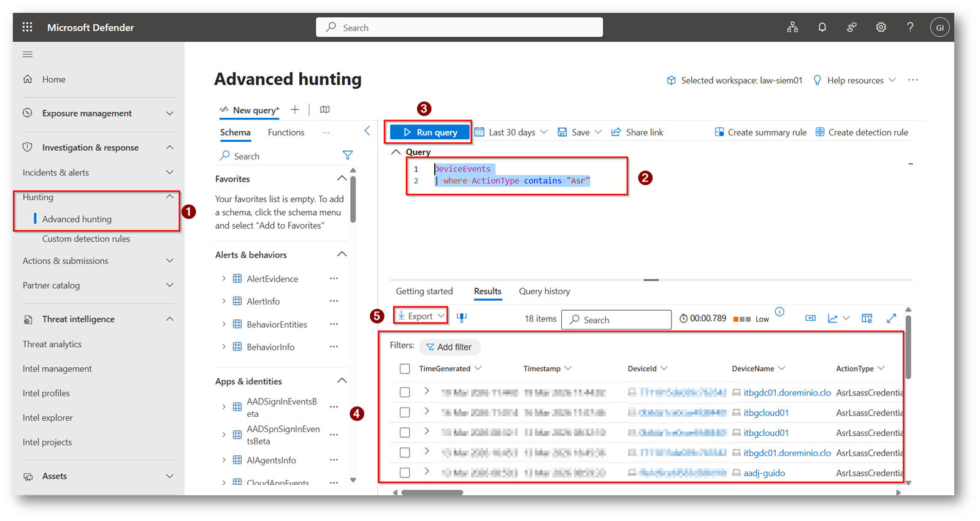Switch to the Query history tab

click(544, 291)
